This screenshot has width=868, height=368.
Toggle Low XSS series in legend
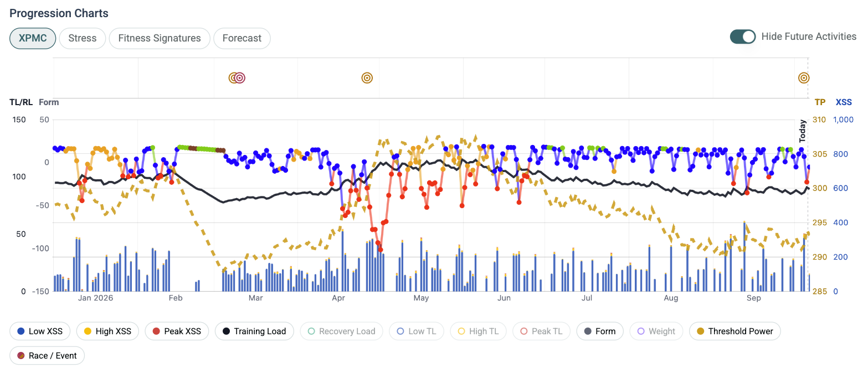pyautogui.click(x=41, y=331)
